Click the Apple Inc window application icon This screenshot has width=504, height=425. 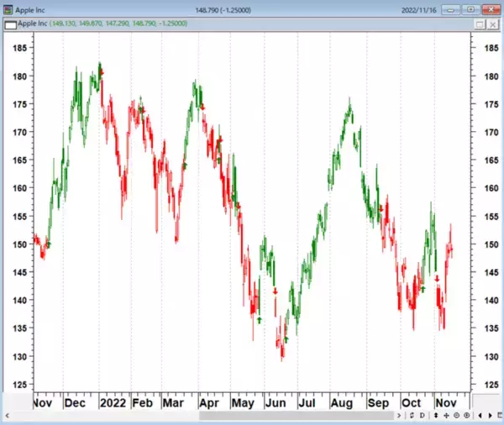pyautogui.click(x=8, y=9)
